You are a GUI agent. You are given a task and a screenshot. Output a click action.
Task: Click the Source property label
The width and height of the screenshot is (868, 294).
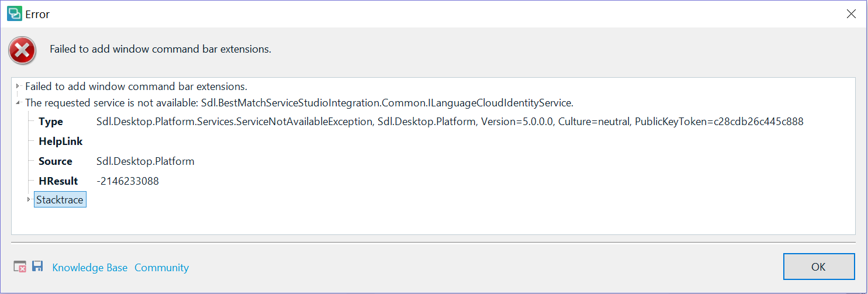(56, 161)
